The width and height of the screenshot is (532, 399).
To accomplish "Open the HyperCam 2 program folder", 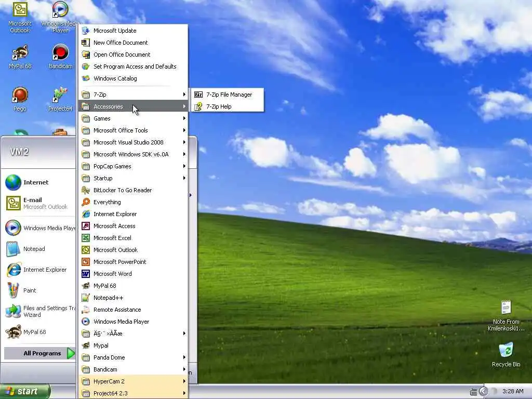I will coord(133,381).
